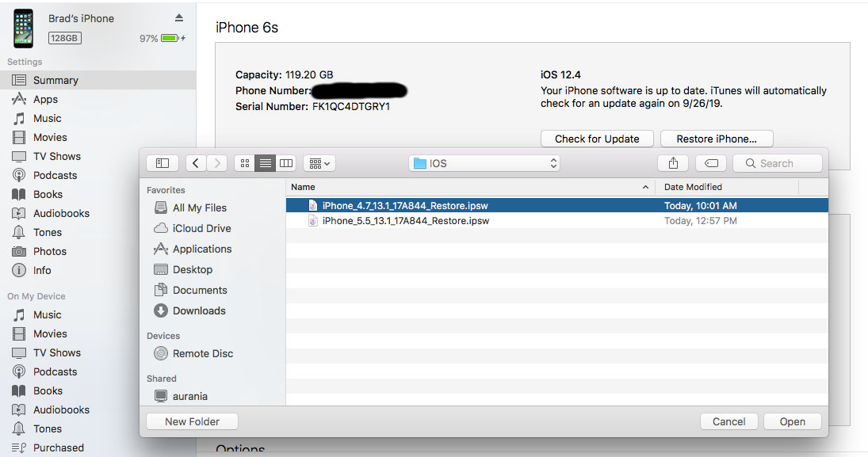Open iCloud Drive in Favorites

201,228
